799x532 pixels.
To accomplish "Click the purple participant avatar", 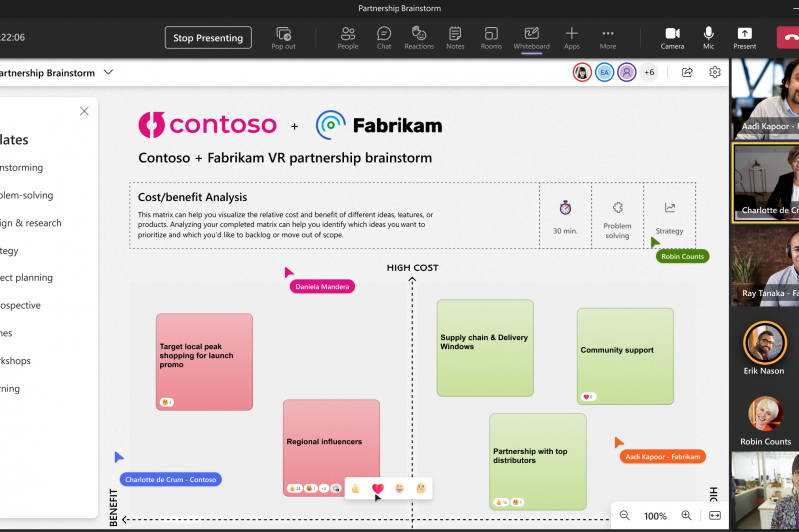I will coord(627,72).
